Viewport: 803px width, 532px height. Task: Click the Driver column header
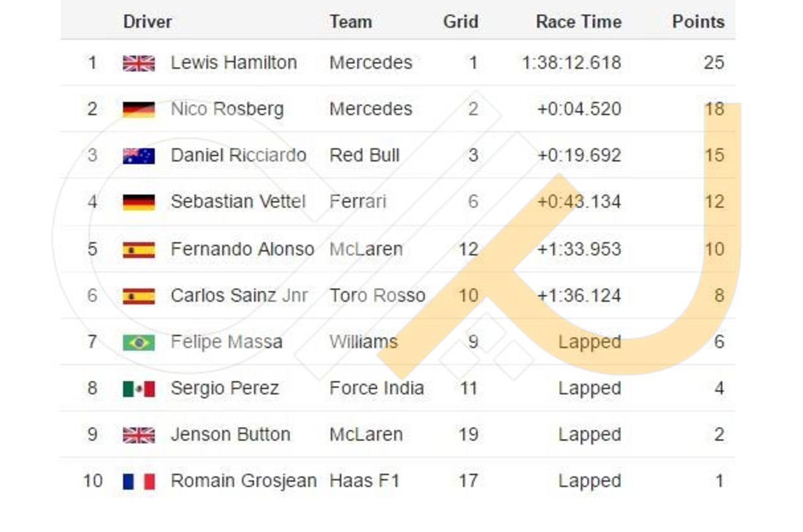pyautogui.click(x=147, y=22)
